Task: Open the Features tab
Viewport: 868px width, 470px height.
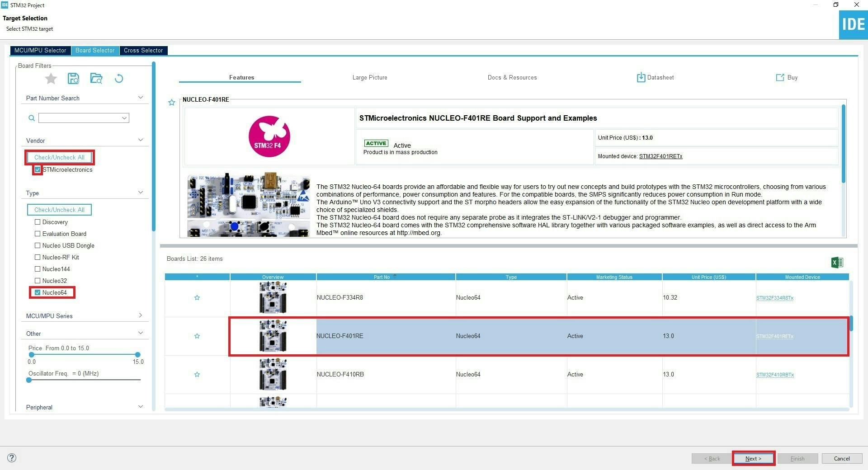Action: tap(241, 78)
